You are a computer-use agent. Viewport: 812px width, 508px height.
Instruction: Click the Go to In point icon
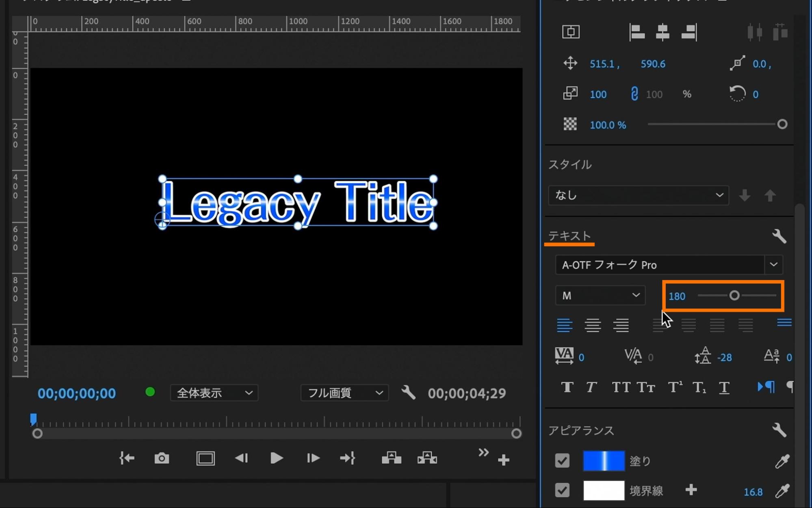pyautogui.click(x=127, y=458)
